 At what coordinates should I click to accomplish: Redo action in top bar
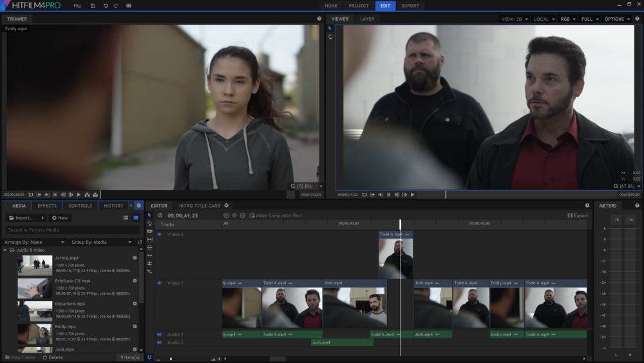click(116, 6)
